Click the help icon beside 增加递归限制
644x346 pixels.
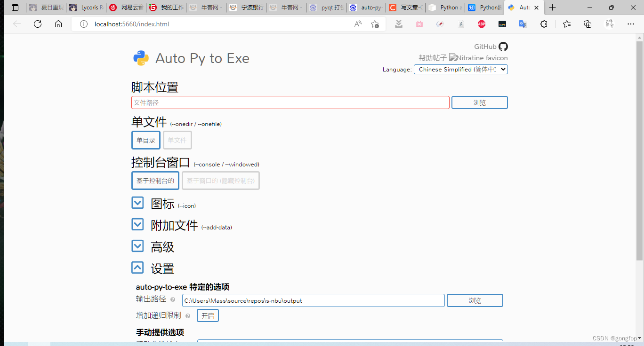pos(188,316)
